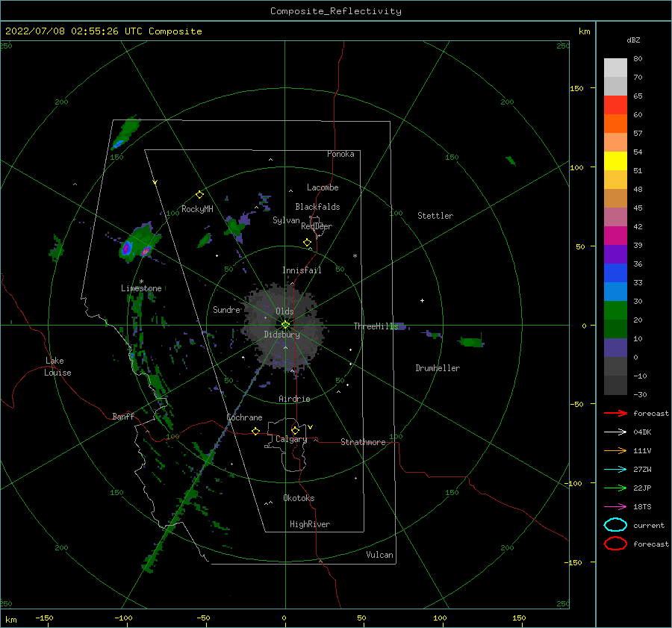Viewport: 672px width, 628px height.
Task: Click the red forecast ellipse legend symbol
Action: point(615,544)
